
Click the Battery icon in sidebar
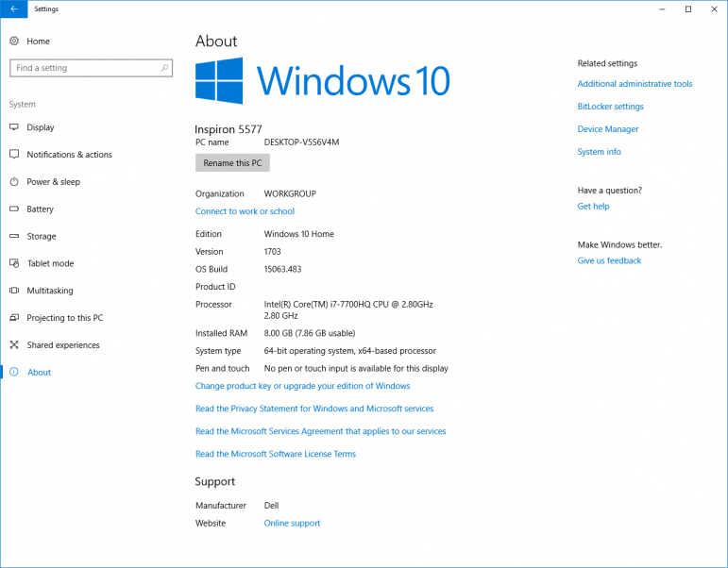(14, 209)
